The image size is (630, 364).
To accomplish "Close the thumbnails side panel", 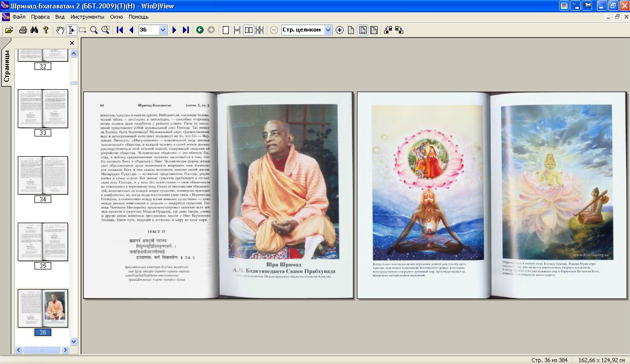I will 72,43.
